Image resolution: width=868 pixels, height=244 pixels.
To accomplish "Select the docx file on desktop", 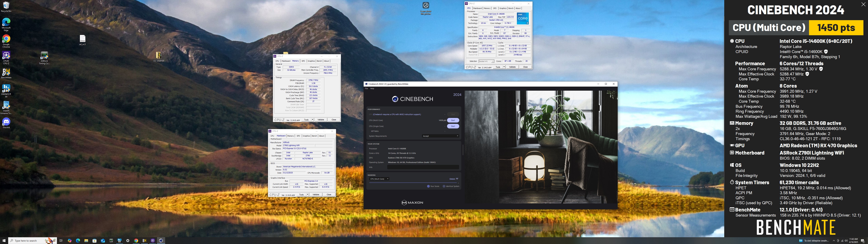I will coord(83,40).
